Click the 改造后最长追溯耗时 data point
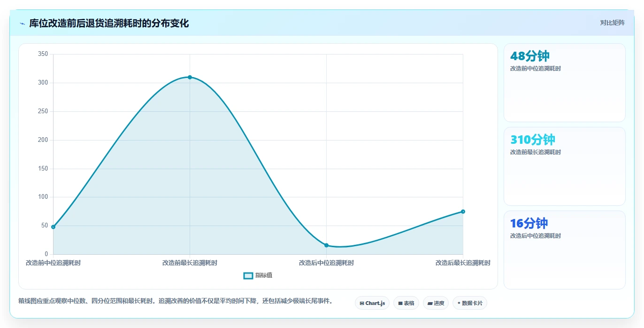The image size is (644, 328). click(463, 211)
